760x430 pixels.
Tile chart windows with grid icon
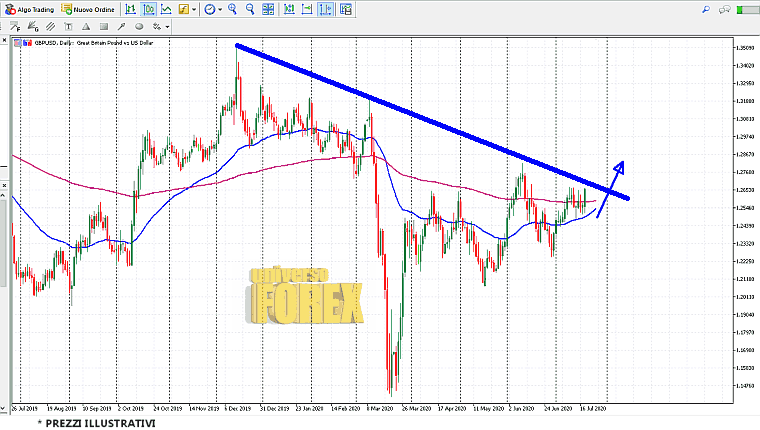point(268,9)
